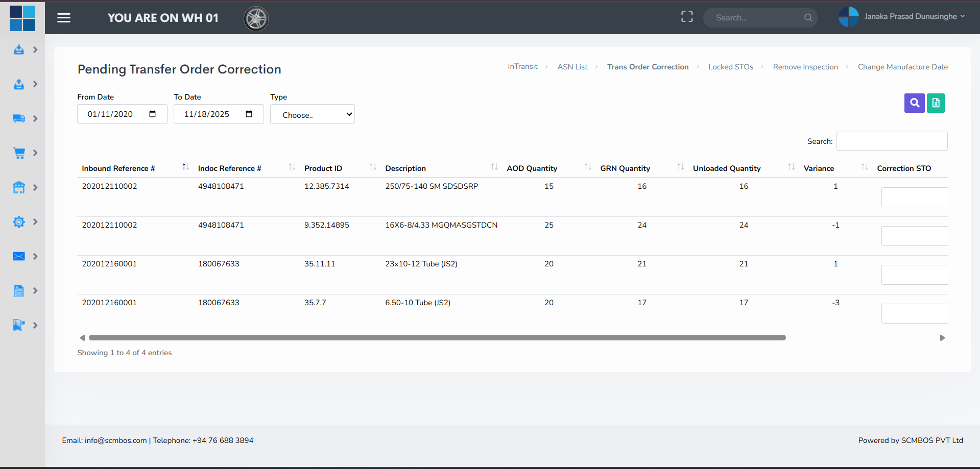
Task: Open the shopping cart sidebar icon
Action: [19, 153]
